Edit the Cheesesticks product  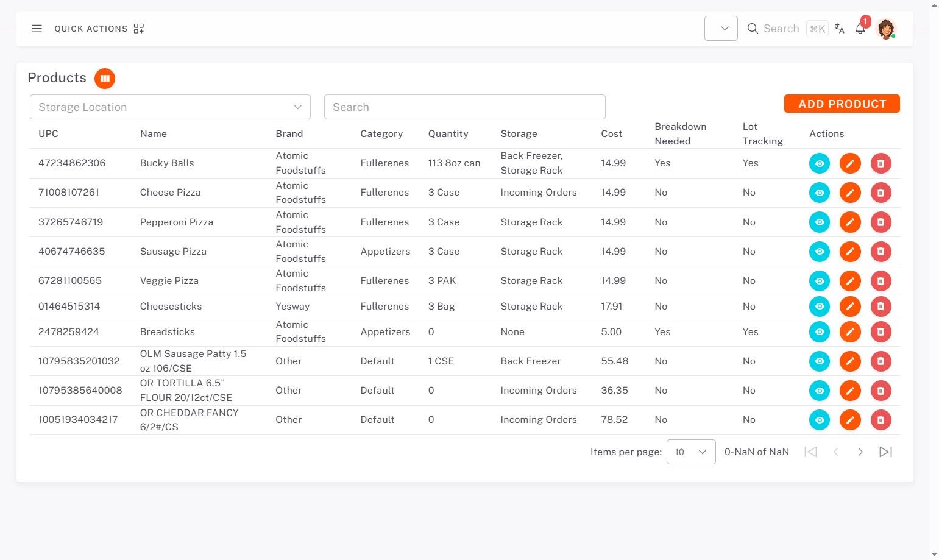(x=850, y=307)
